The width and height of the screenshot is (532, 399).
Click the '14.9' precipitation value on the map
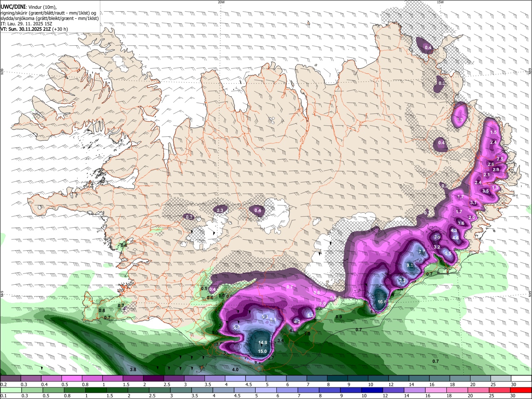pyautogui.click(x=263, y=343)
